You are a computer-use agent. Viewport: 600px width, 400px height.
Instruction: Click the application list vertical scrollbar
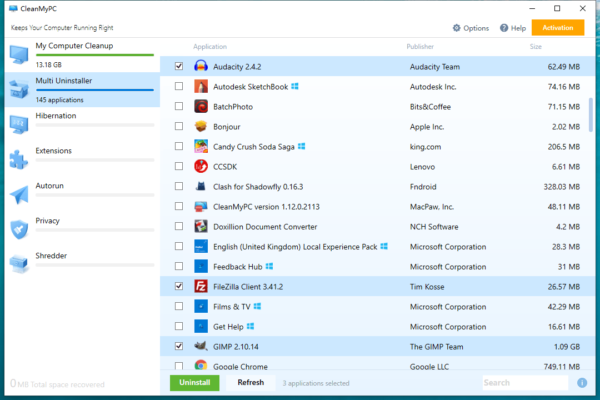591,115
